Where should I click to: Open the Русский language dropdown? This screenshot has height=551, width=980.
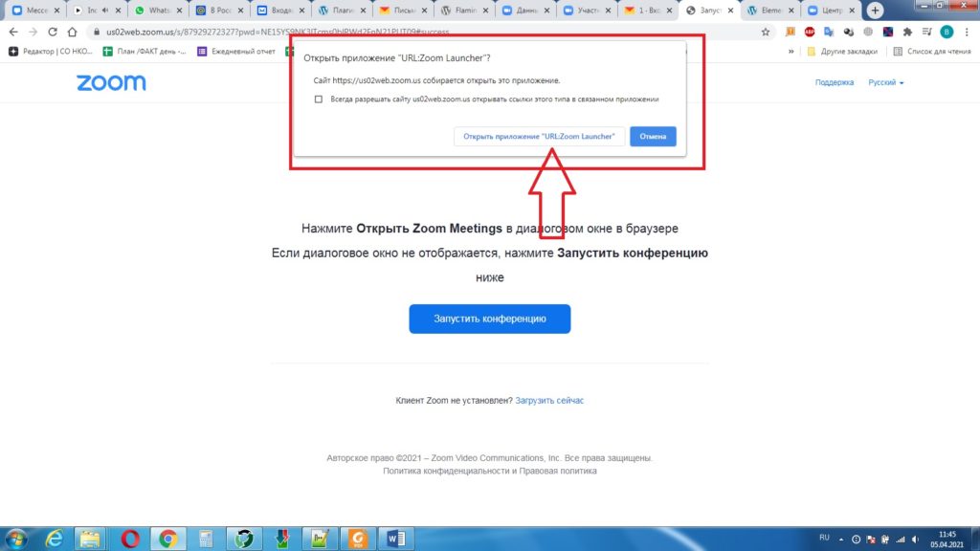pyautogui.click(x=885, y=82)
